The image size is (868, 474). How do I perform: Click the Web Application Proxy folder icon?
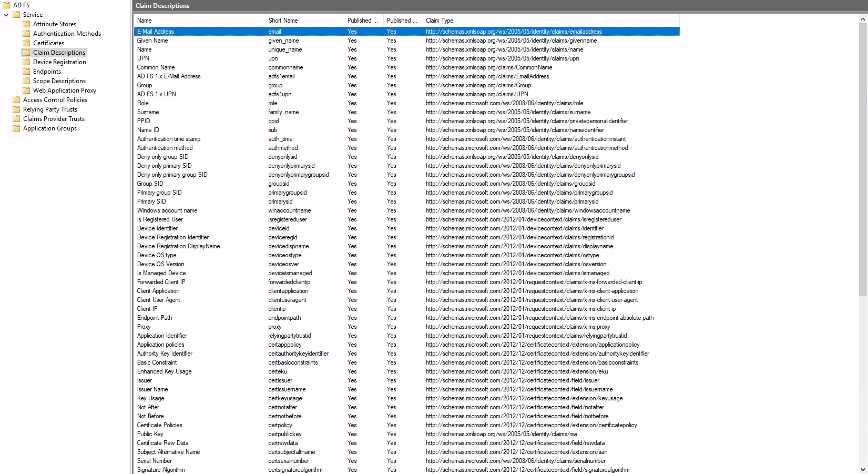(x=26, y=90)
